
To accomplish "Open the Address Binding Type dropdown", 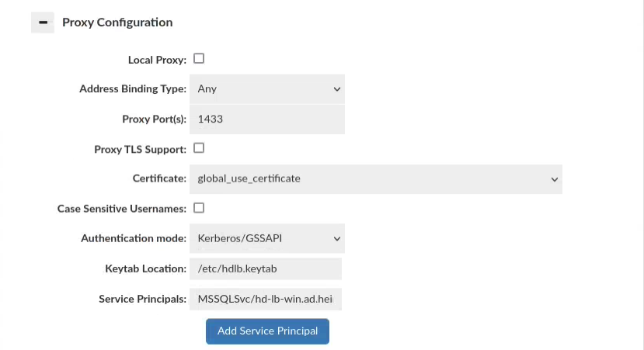I will coord(266,89).
